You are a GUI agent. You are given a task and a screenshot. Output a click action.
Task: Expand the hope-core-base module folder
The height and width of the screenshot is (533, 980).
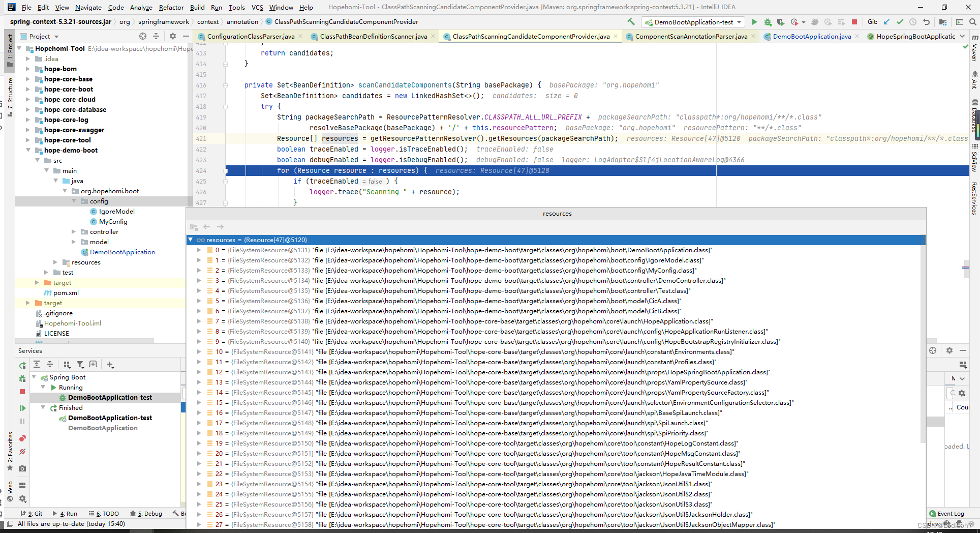(x=28, y=79)
